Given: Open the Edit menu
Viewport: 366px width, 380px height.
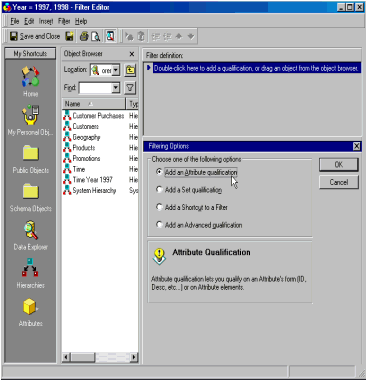Looking at the screenshot, I should tap(29, 21).
